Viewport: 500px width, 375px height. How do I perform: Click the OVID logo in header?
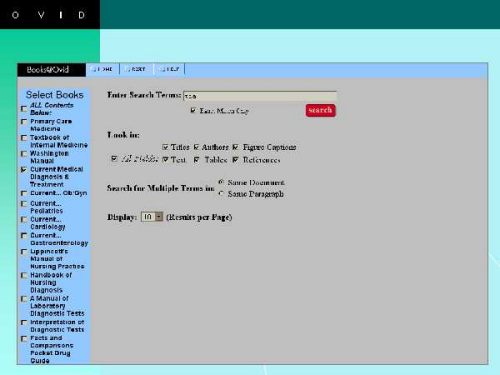tap(49, 15)
